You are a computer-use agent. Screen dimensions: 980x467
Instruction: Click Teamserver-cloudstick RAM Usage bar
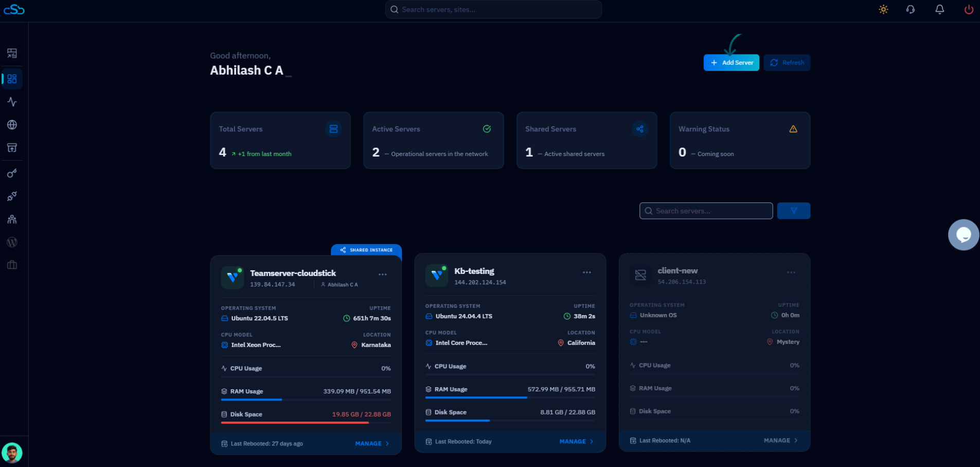(x=306, y=400)
